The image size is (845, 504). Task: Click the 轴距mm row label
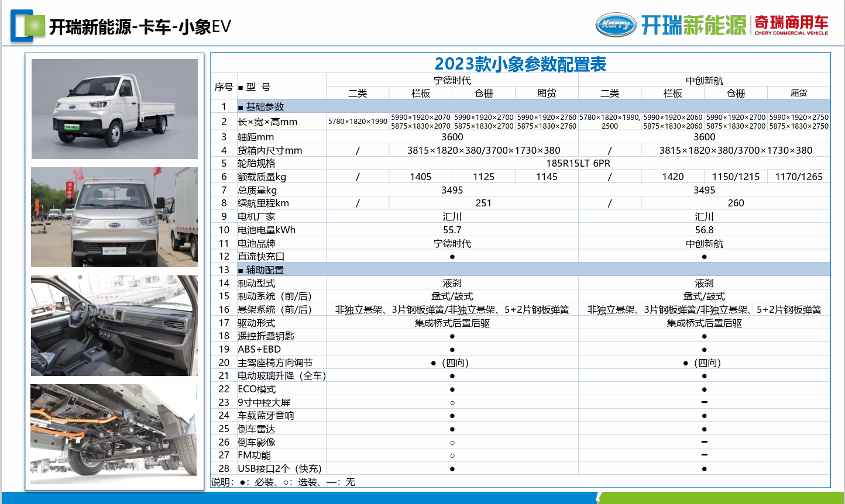[256, 137]
